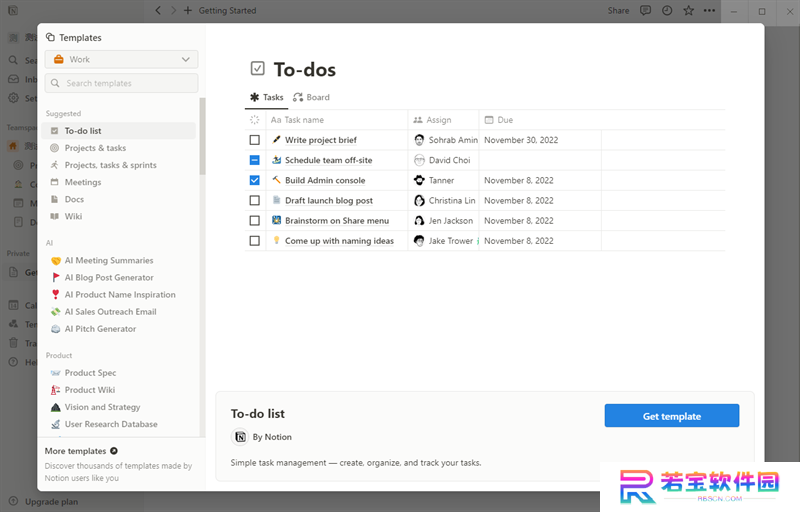The height and width of the screenshot is (512, 800).
Task: Click More templates arrow icon
Action: [x=114, y=451]
